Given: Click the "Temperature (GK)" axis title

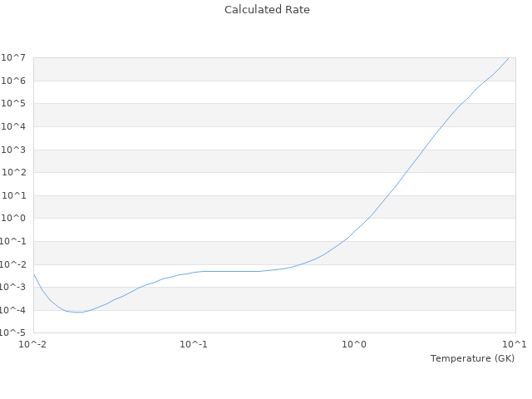Looking at the screenshot, I should click(472, 358).
